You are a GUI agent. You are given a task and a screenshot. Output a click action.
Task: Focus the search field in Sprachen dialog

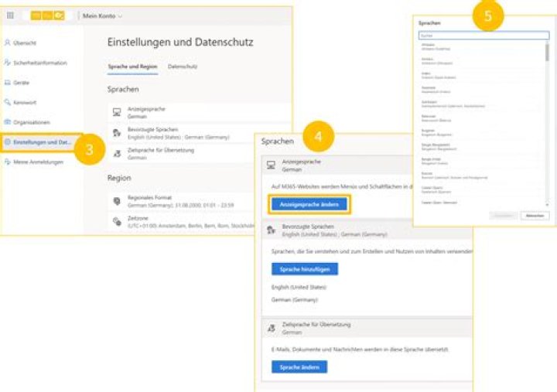pyautogui.click(x=484, y=36)
